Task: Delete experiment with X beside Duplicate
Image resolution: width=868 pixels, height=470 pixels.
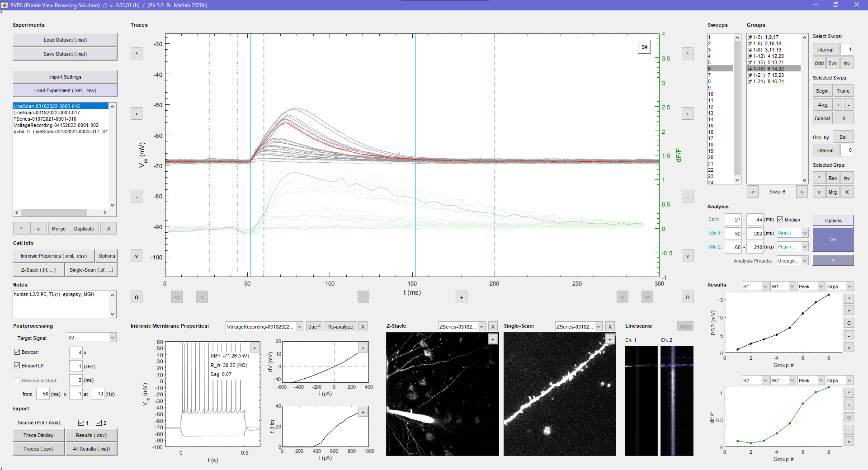Action: coord(108,229)
